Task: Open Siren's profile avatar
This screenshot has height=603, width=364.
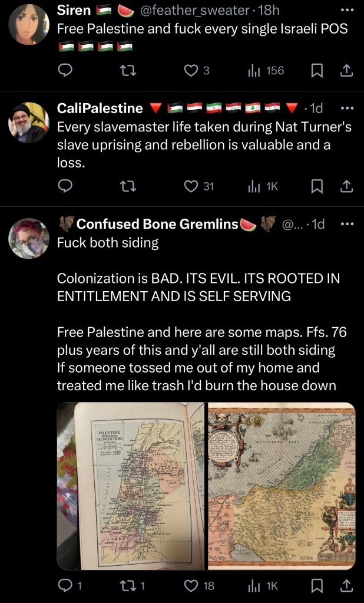Action: coord(29,25)
